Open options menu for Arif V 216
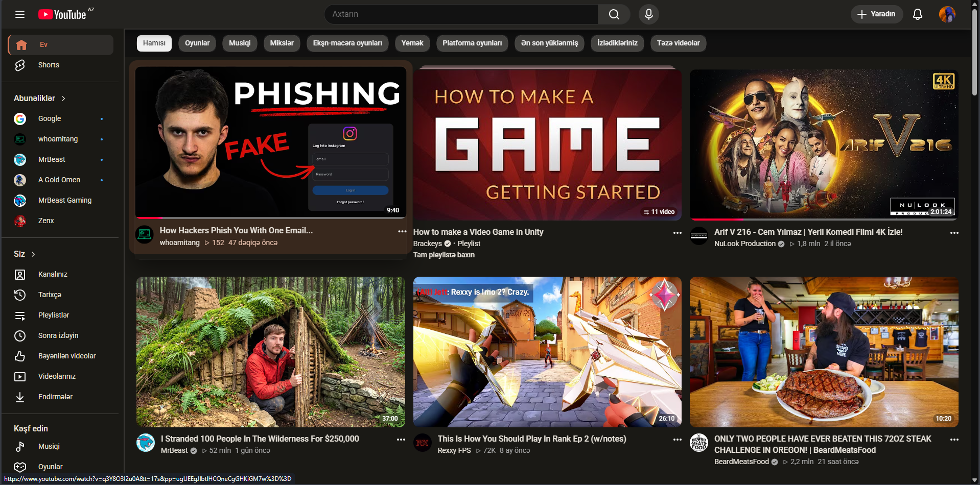Image resolution: width=980 pixels, height=485 pixels. 954,233
